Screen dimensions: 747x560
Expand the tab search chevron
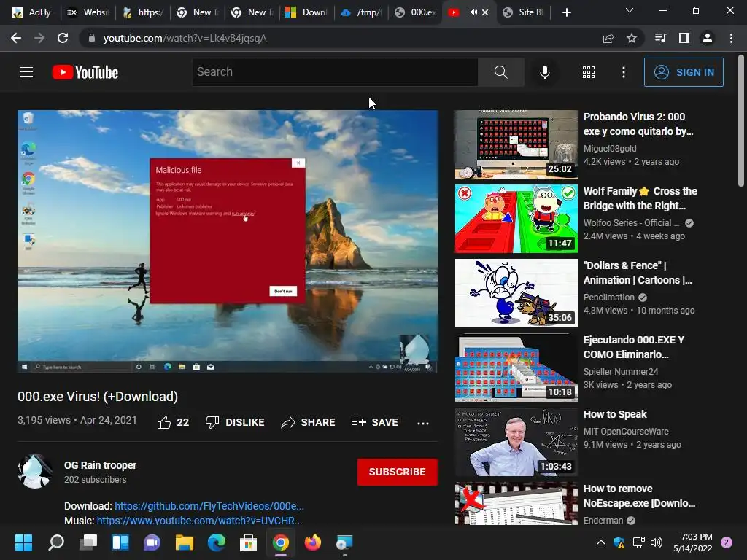(x=630, y=10)
